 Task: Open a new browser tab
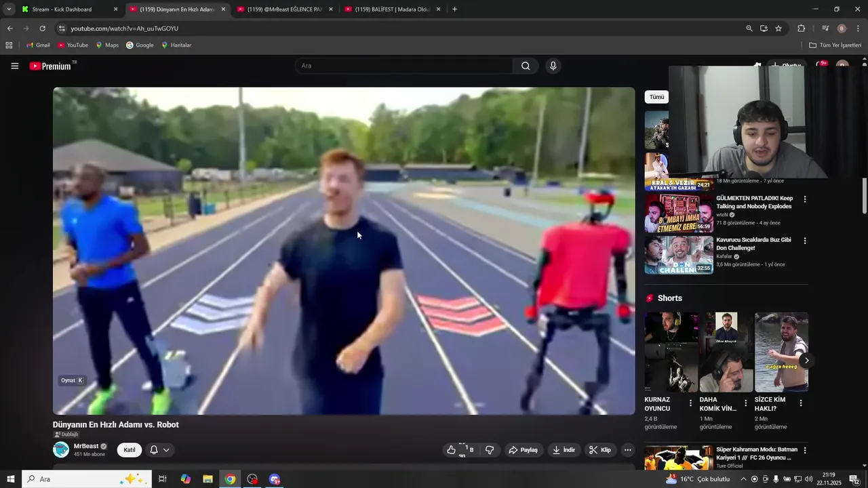point(454,9)
